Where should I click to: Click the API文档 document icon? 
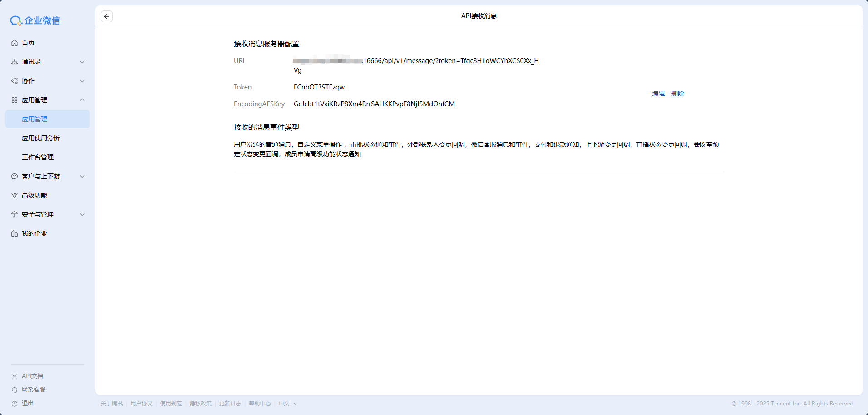pyautogui.click(x=15, y=376)
